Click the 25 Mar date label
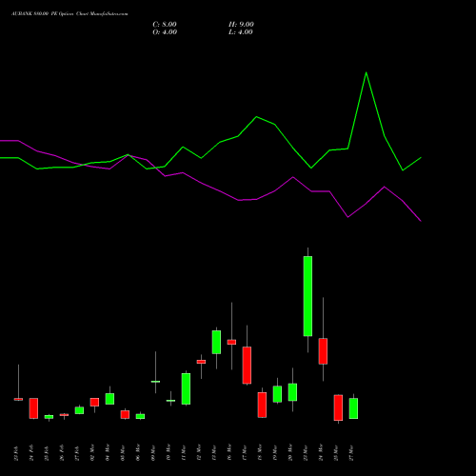 coord(336,453)
